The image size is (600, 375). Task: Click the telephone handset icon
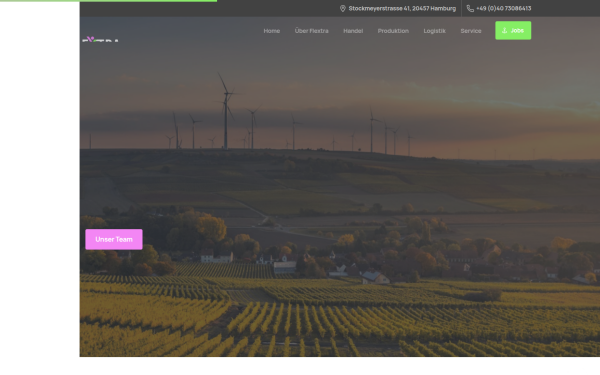pos(470,8)
